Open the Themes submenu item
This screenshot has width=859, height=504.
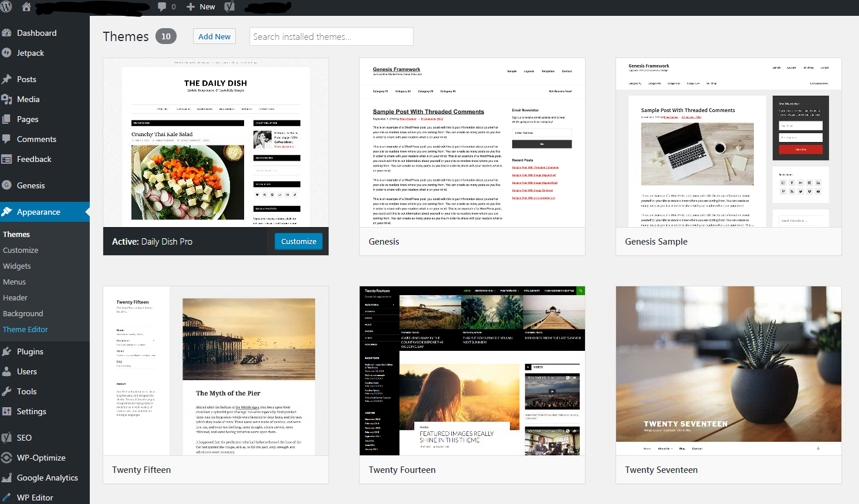(x=16, y=234)
